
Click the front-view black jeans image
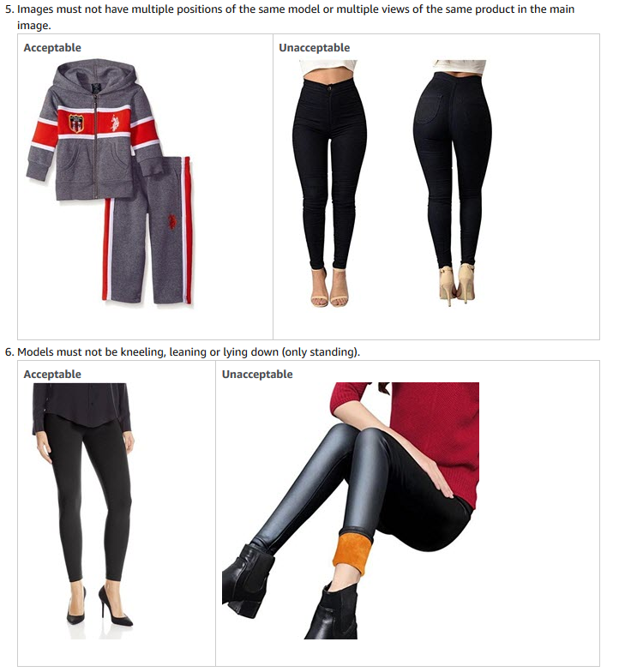[329, 183]
